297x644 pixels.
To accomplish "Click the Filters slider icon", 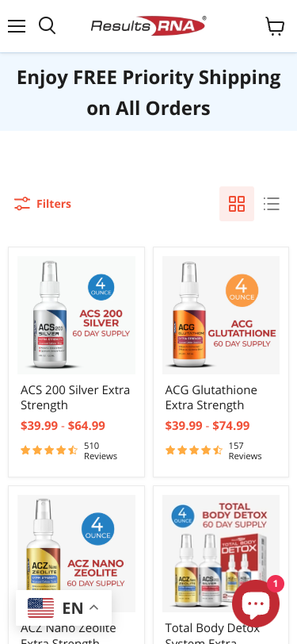I will [22, 204].
